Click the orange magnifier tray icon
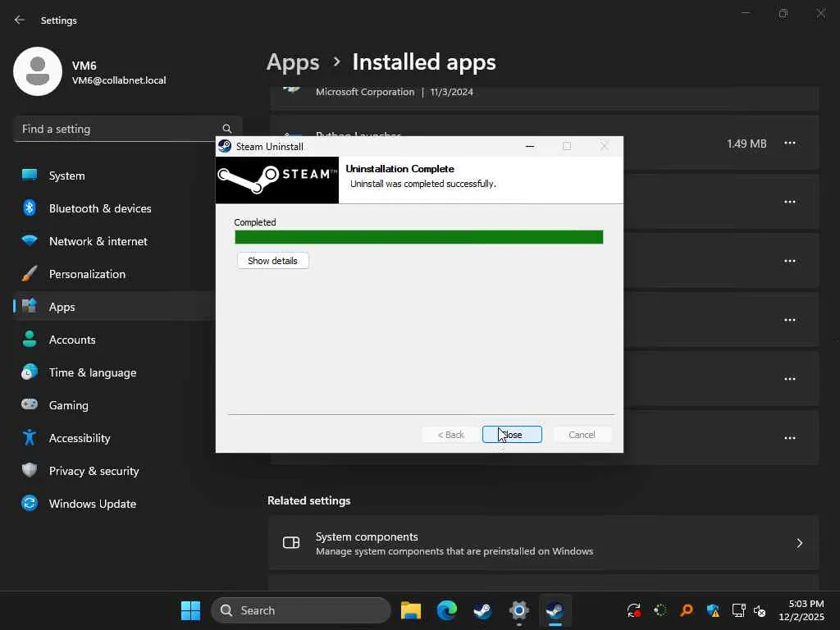The height and width of the screenshot is (630, 840). (x=687, y=610)
